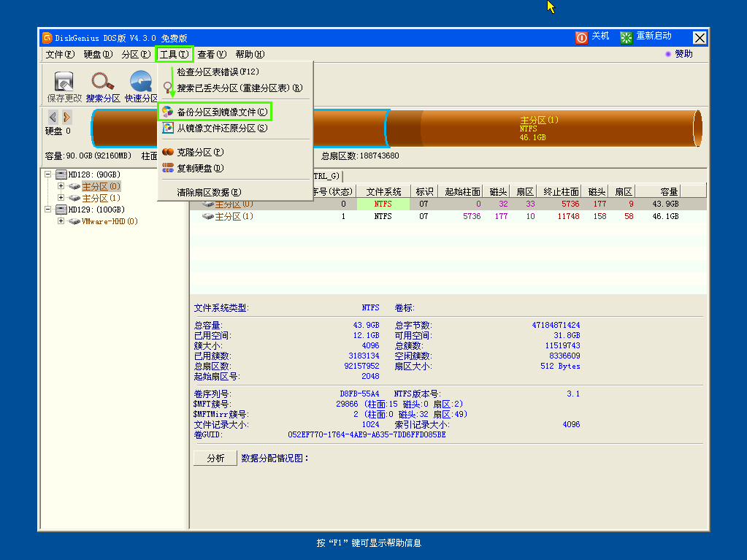747x560 pixels.
Task: Click the drive icon beside tree item 主分区(1)
Action: pyautogui.click(x=74, y=198)
